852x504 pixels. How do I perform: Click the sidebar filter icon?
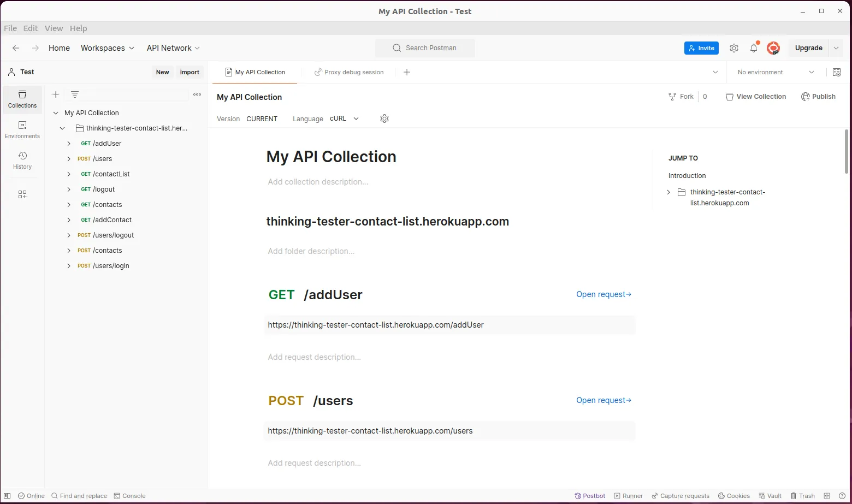click(x=75, y=94)
